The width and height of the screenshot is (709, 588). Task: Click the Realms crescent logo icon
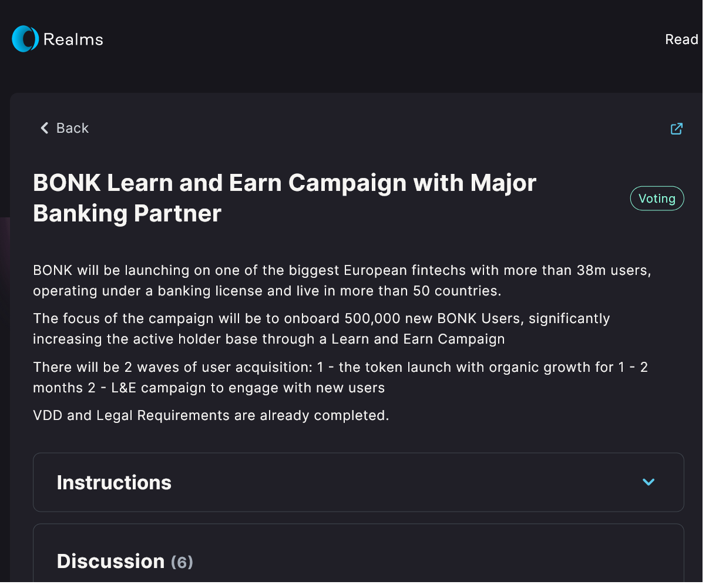tap(25, 39)
